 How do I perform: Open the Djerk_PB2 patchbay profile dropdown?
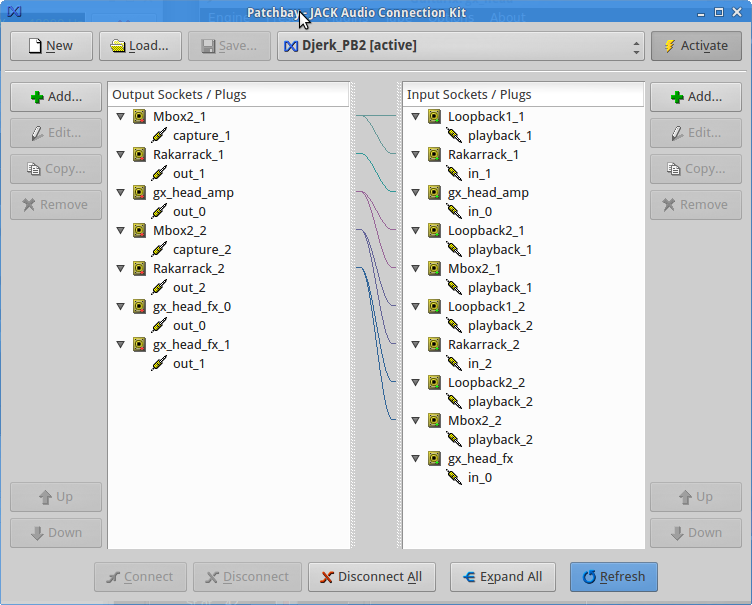pos(461,46)
